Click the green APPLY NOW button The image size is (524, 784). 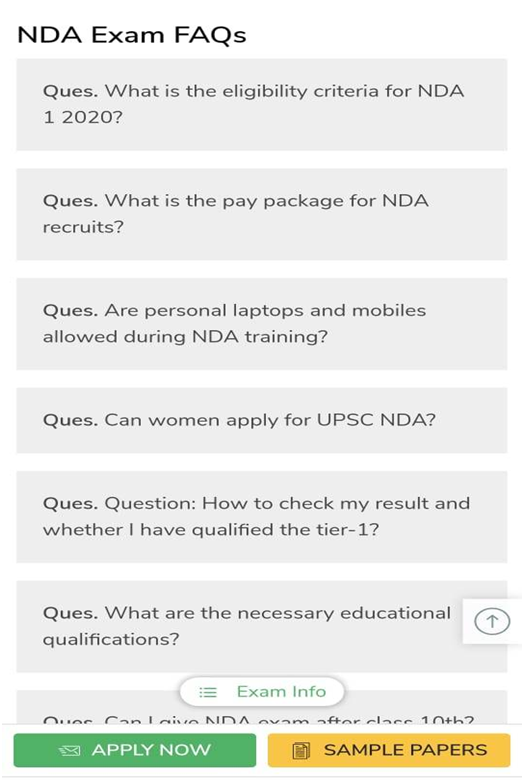pyautogui.click(x=134, y=750)
